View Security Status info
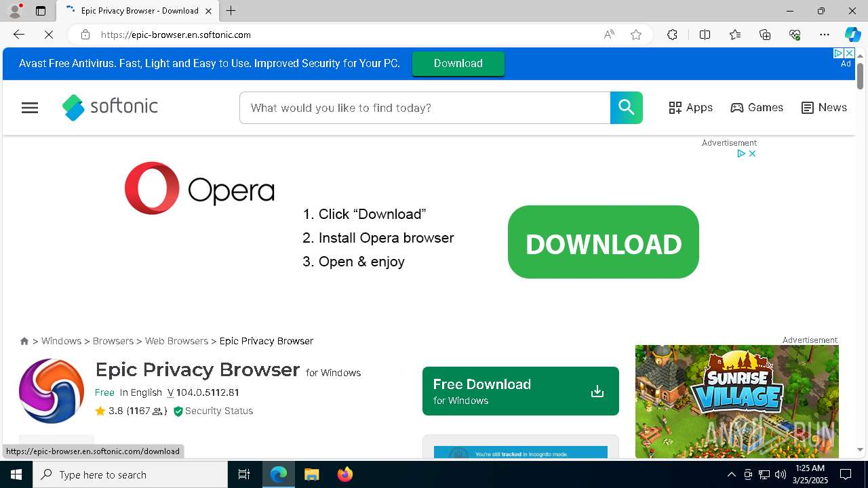 click(214, 411)
